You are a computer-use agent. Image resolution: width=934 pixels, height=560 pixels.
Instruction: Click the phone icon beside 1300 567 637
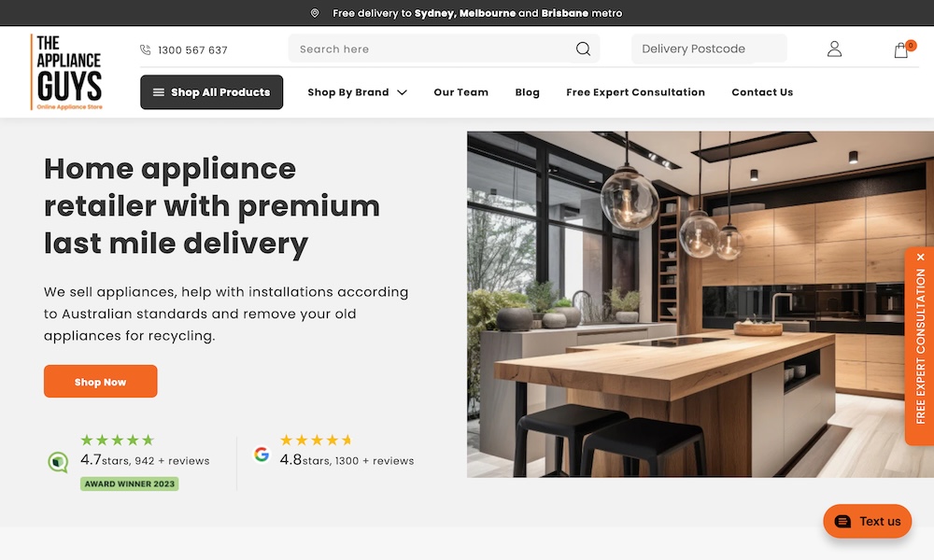(x=146, y=50)
